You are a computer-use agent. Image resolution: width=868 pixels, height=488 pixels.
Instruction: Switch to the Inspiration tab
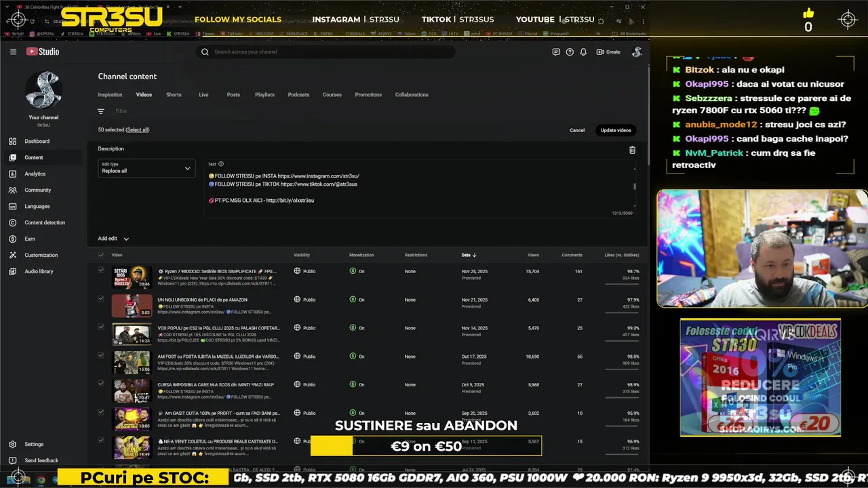point(110,95)
